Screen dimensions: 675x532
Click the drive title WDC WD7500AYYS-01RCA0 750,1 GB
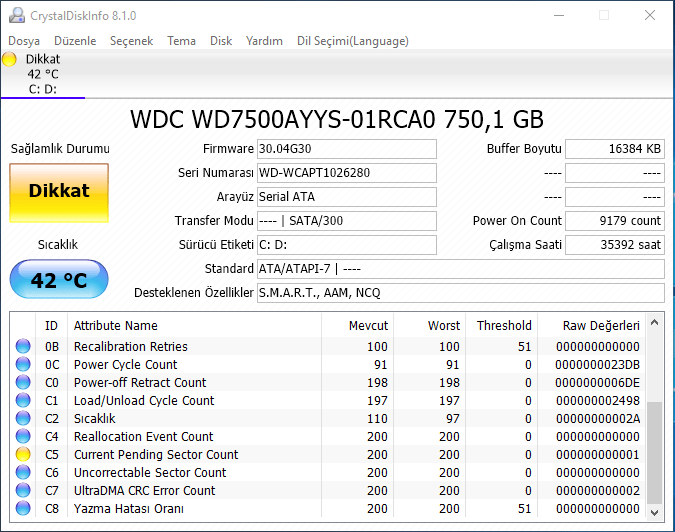click(x=337, y=120)
